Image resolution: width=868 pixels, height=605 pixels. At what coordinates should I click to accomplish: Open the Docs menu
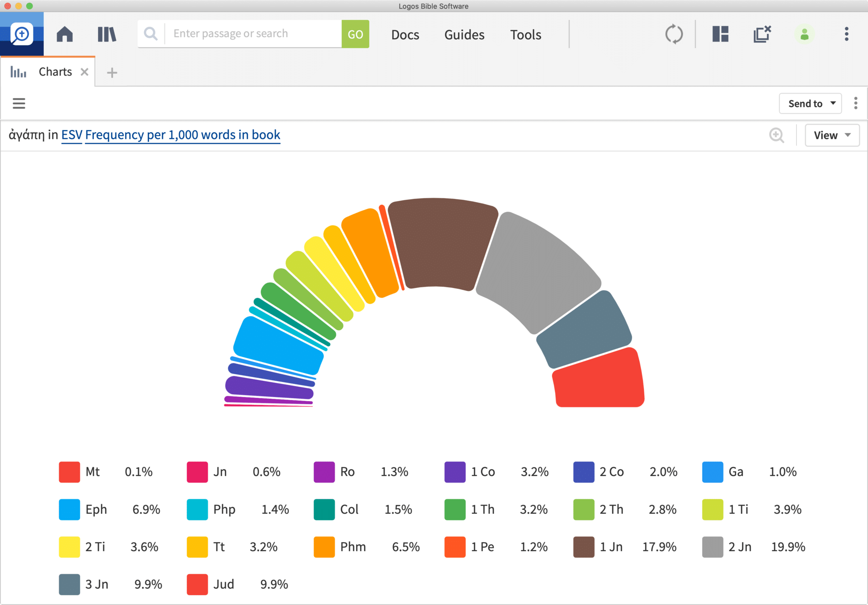(405, 35)
